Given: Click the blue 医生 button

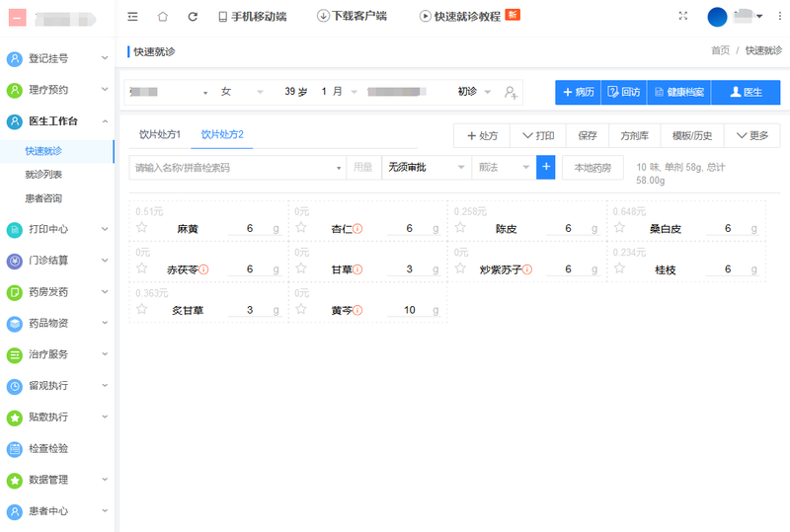Looking at the screenshot, I should tap(746, 92).
